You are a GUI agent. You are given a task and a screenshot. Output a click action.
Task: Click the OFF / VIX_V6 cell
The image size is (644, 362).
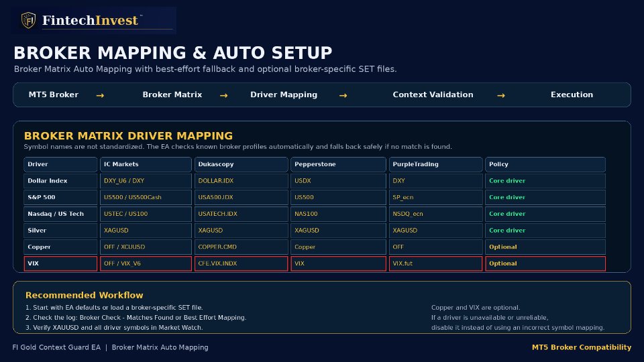pos(146,263)
